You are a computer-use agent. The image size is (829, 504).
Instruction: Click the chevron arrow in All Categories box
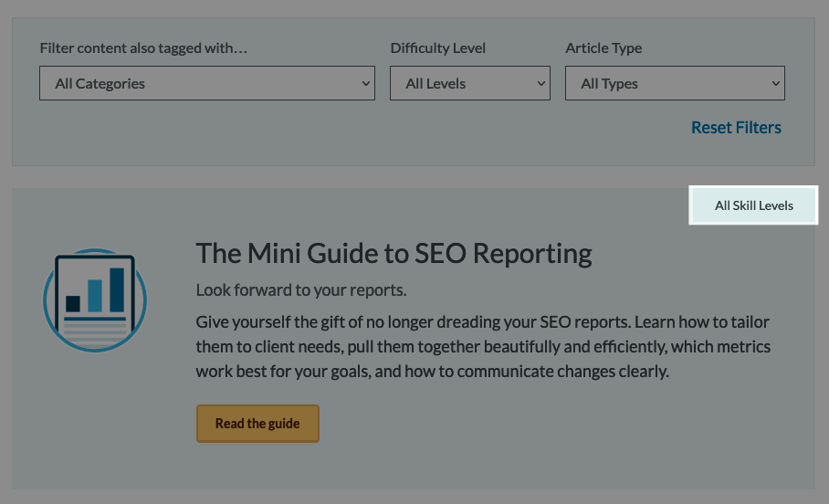[x=365, y=84]
